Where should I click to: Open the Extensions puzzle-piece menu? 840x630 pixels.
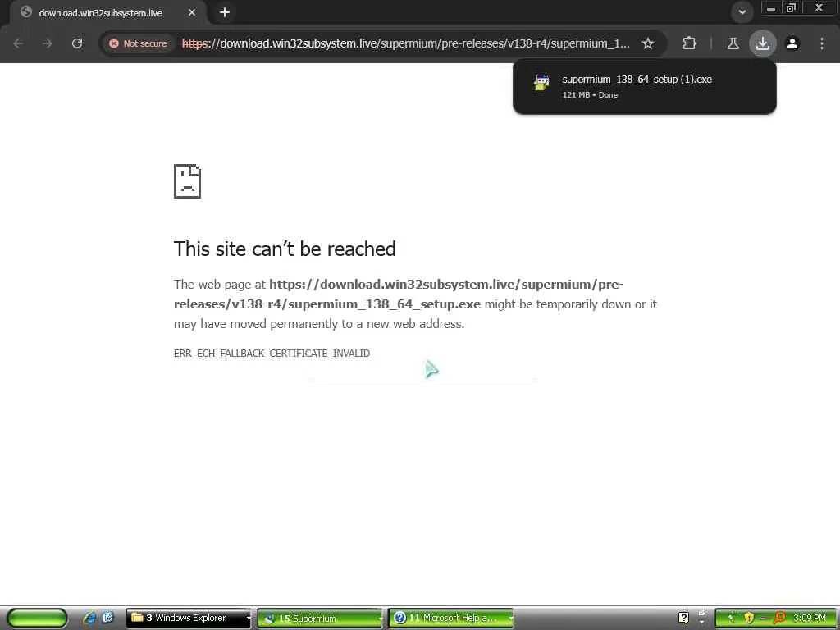tap(689, 43)
